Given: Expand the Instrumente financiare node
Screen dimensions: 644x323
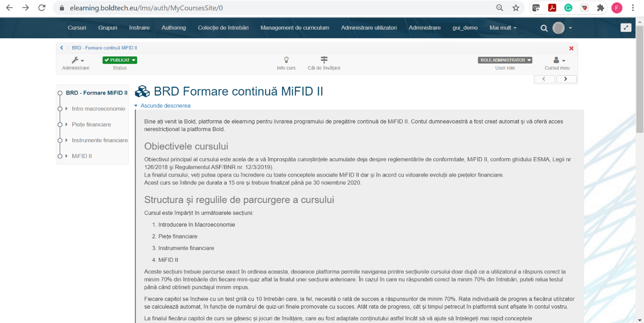Looking at the screenshot, I should [x=66, y=140].
